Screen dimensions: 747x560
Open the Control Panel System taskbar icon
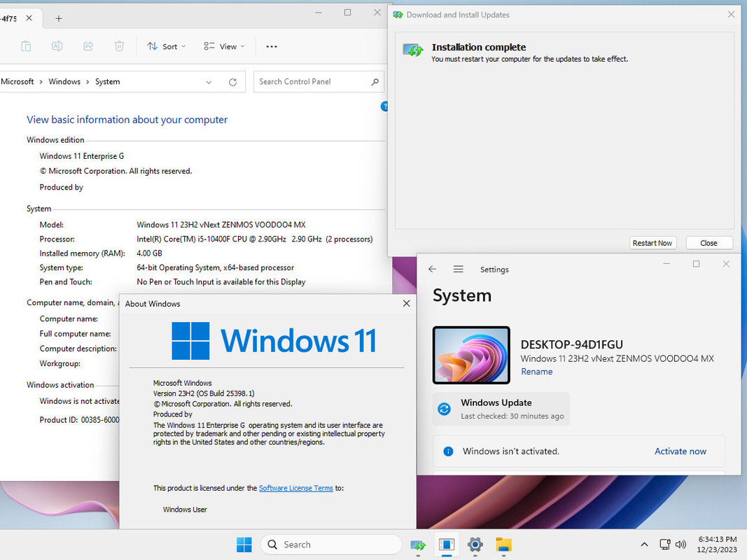(x=447, y=545)
